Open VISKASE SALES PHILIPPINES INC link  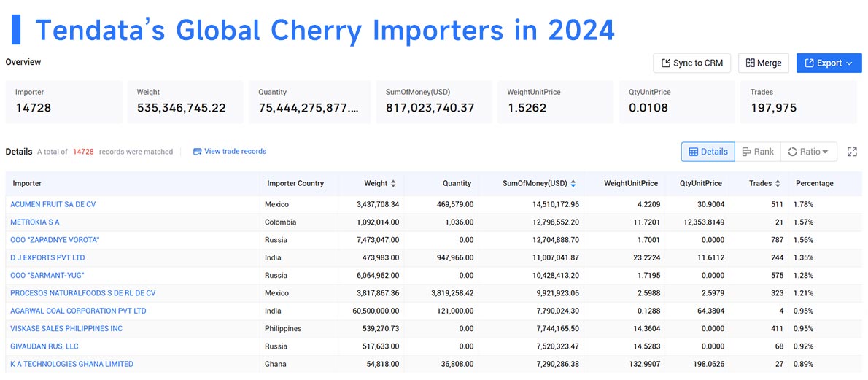coord(66,328)
